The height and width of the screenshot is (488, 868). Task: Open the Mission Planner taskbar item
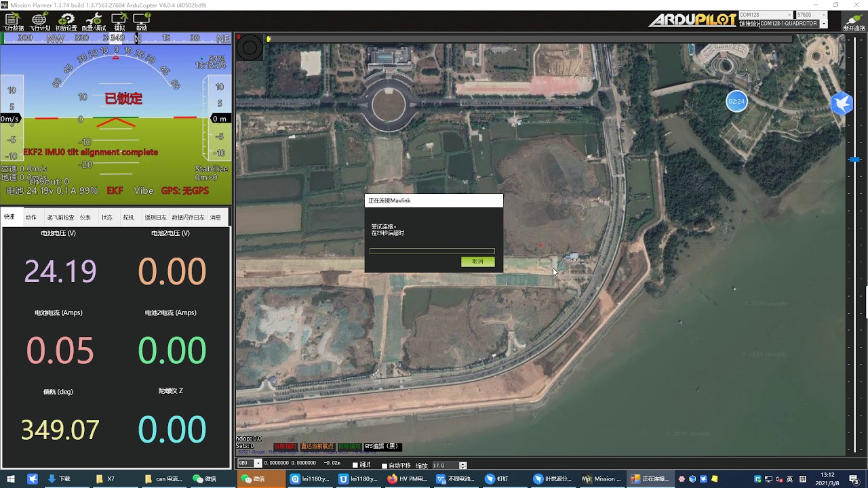[601, 479]
